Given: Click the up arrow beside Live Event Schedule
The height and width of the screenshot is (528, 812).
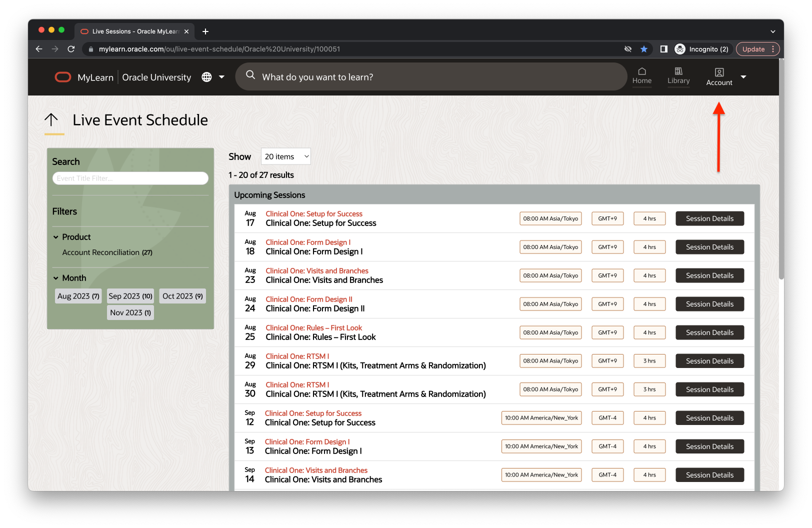Looking at the screenshot, I should 51,119.
